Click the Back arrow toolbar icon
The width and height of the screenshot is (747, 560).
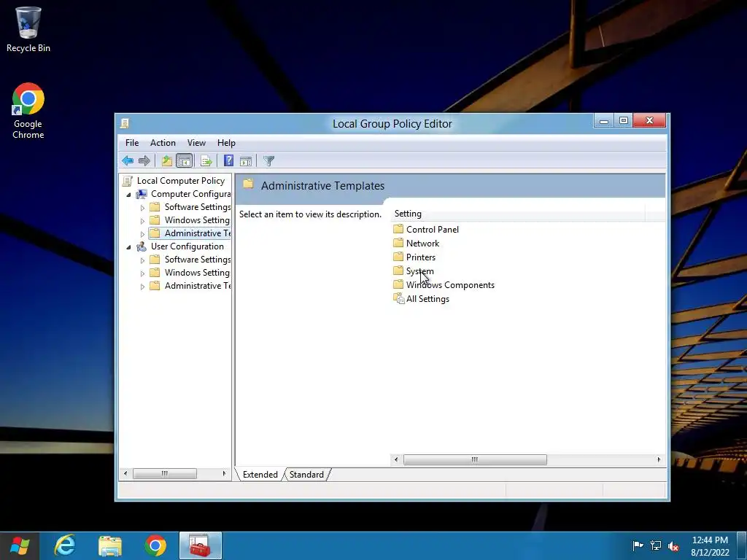click(x=128, y=161)
